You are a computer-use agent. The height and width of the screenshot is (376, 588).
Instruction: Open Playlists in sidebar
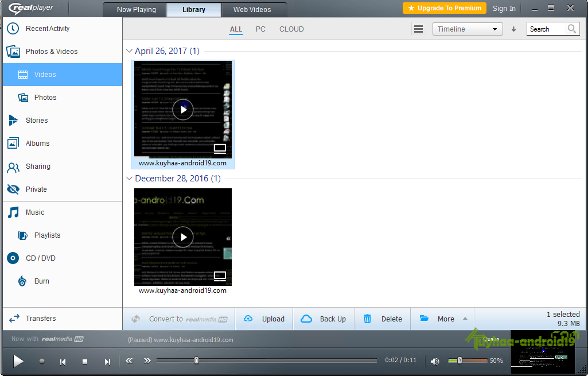(x=63, y=235)
